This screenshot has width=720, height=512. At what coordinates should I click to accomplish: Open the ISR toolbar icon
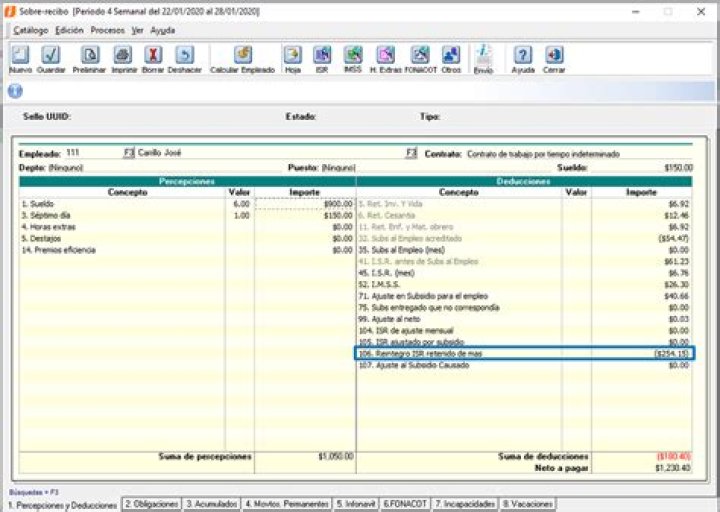pyautogui.click(x=322, y=56)
